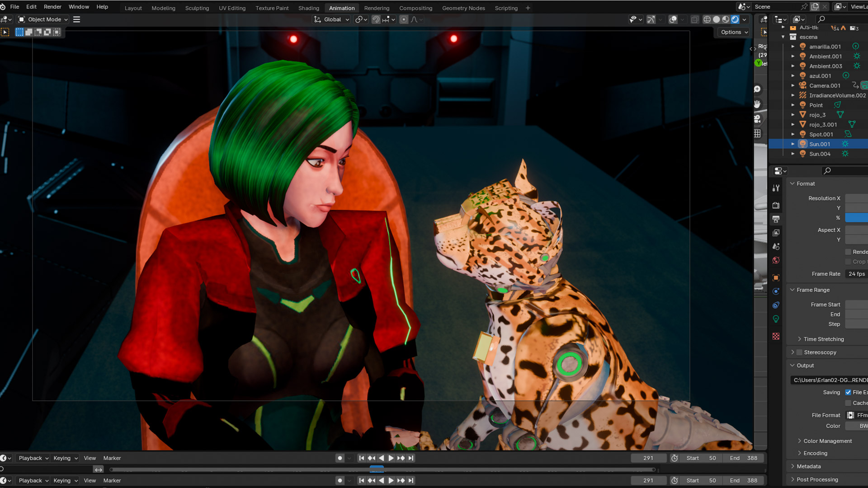
Task: Click the pan view hand gizmo
Action: pyautogui.click(x=757, y=104)
